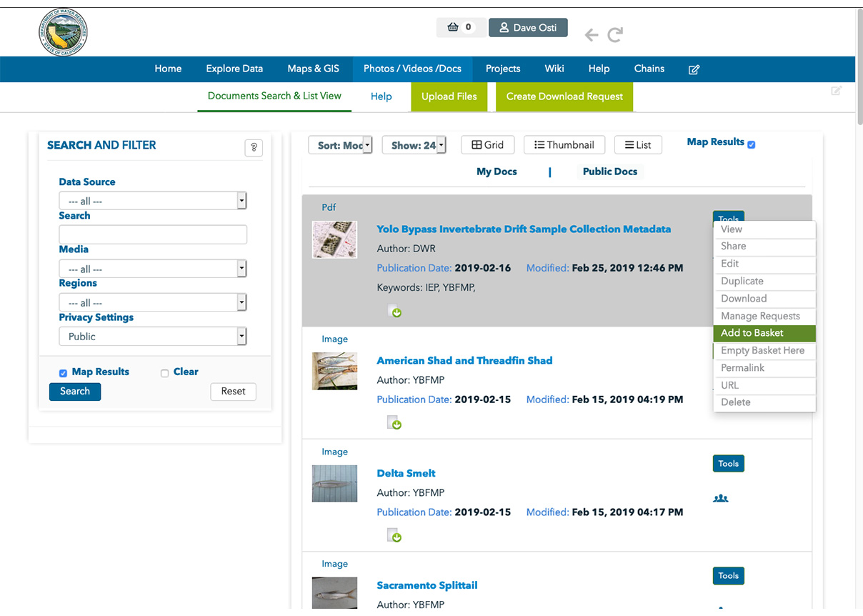Select Delete in the Tools menu
Viewport: 863px width, 616px height.
764,402
